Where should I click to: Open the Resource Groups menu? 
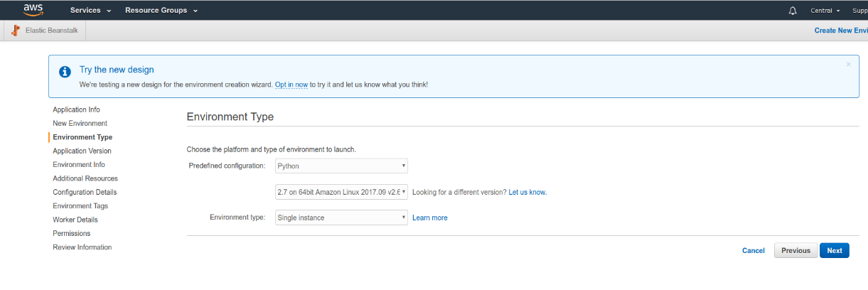tap(161, 11)
